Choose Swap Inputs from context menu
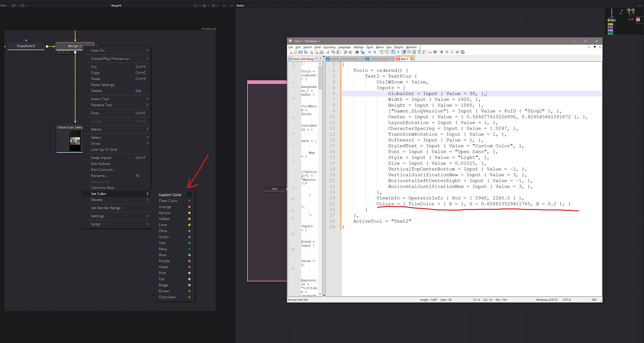644x343 pixels. (x=117, y=157)
